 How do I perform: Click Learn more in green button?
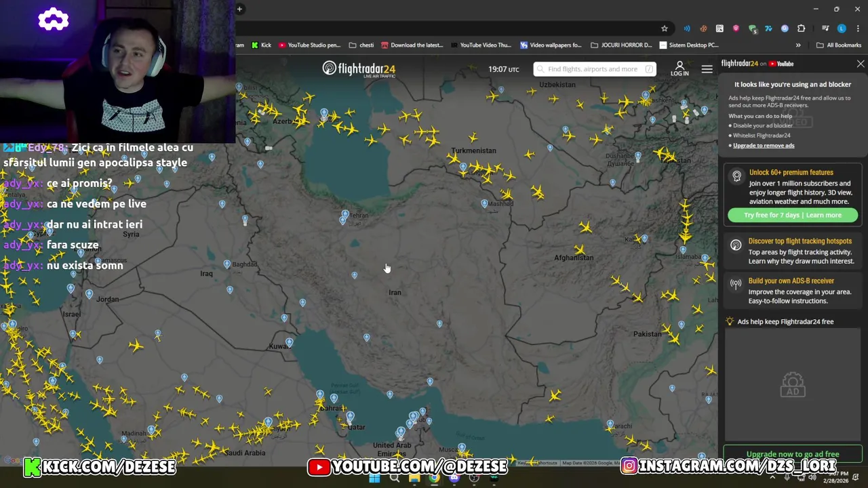[x=824, y=215]
